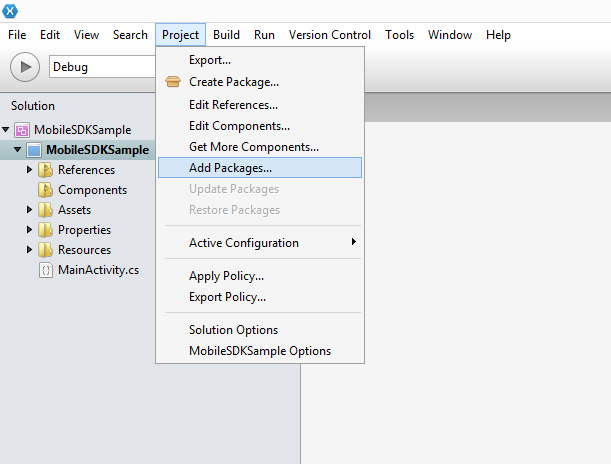Select Add Packages from Project menu
Image resolution: width=611 pixels, height=464 pixels.
coord(230,168)
